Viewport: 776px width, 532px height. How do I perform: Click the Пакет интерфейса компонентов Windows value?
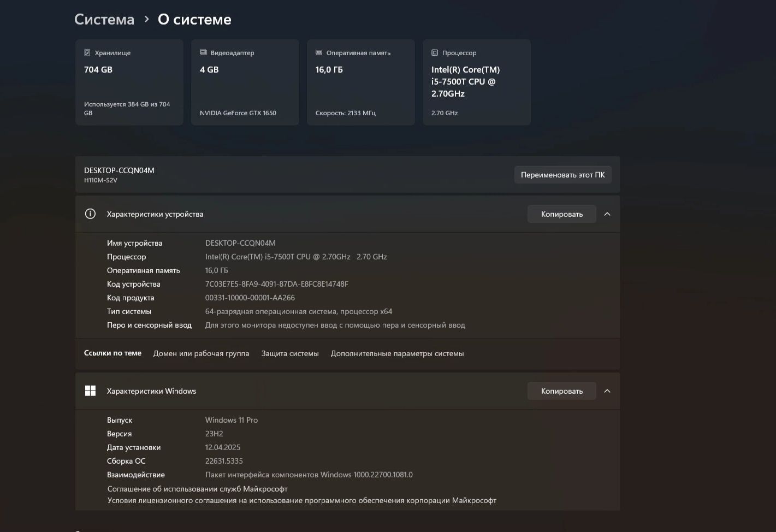click(309, 475)
